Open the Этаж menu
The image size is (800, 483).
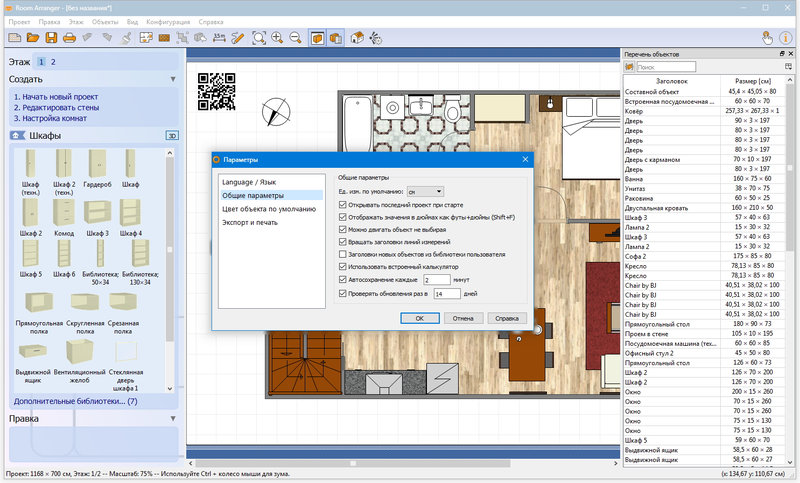[x=76, y=22]
